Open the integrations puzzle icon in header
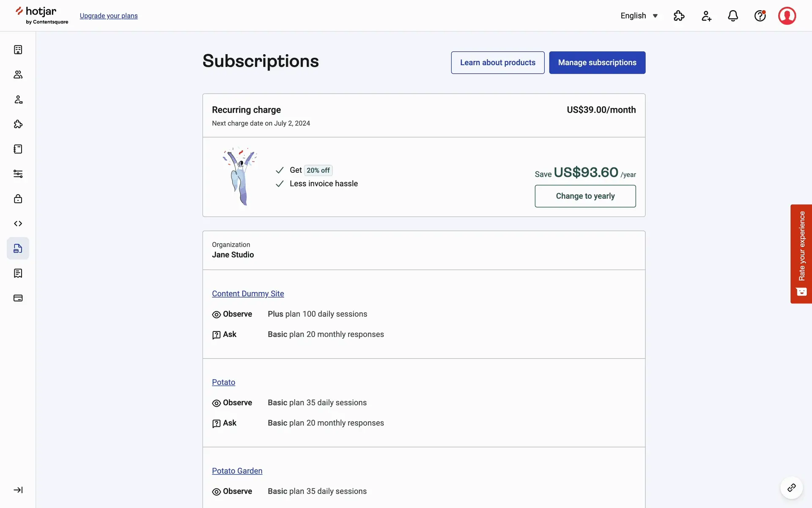 coord(679,16)
